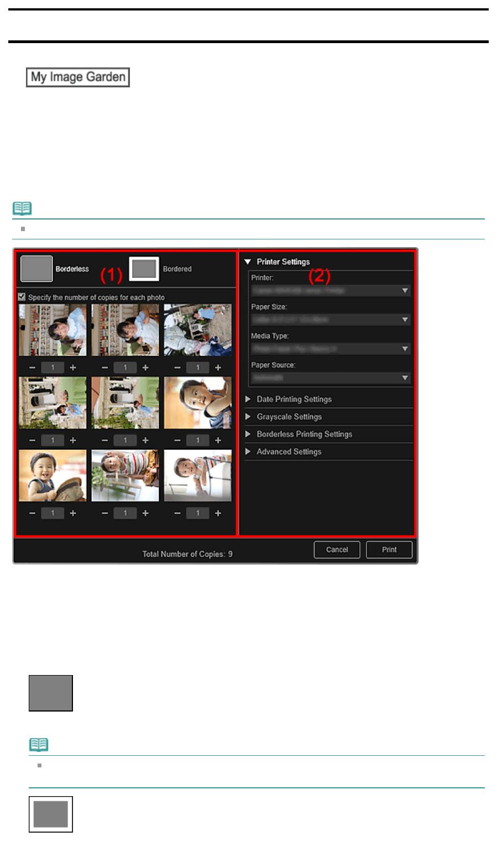Image resolution: width=497 pixels, height=868 pixels.
Task: Open the Paper Source dropdown
Action: [x=331, y=378]
